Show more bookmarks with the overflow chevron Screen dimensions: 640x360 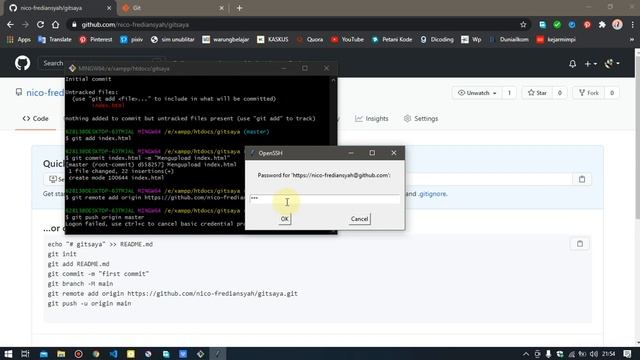click(x=632, y=40)
